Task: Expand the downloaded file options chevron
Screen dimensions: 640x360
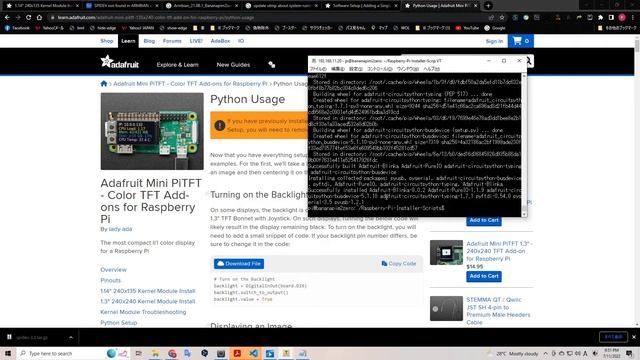Action: [71, 337]
